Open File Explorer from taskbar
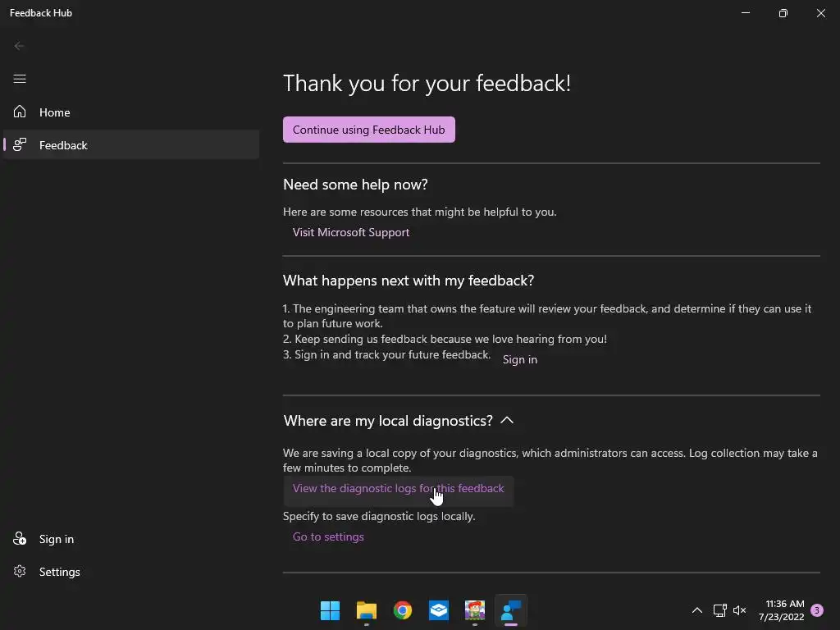840x630 pixels. tap(367, 610)
